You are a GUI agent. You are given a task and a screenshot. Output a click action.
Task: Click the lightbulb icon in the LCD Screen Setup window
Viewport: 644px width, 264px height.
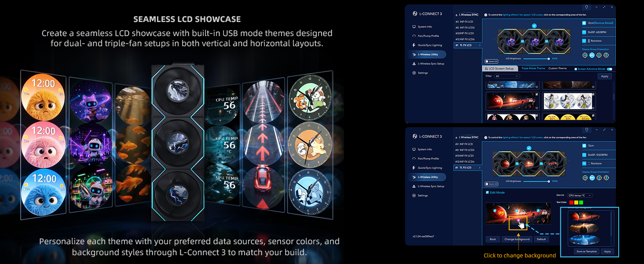586,7
